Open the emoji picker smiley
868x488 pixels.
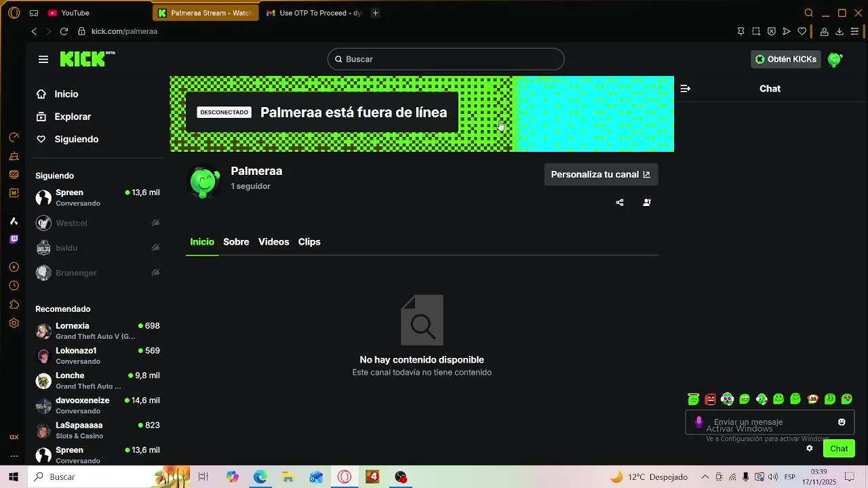pyautogui.click(x=842, y=422)
